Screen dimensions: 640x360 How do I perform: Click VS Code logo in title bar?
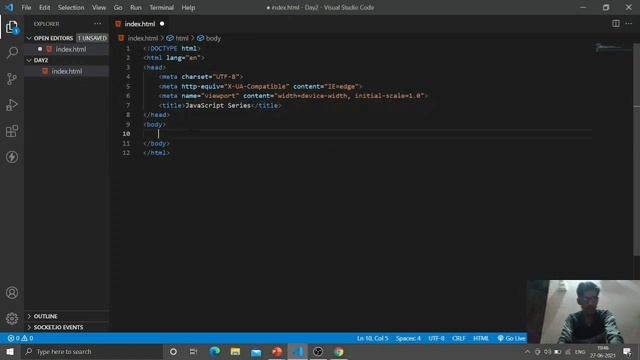(9, 7)
